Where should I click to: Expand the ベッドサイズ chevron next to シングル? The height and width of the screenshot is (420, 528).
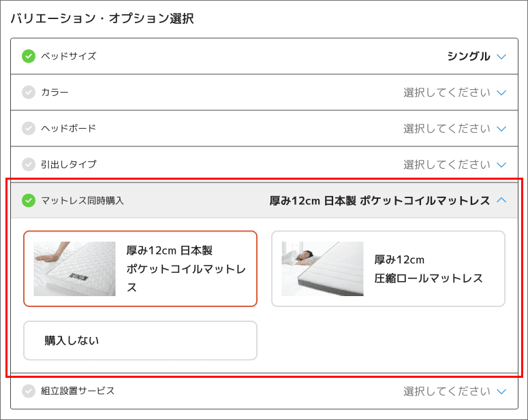[502, 56]
